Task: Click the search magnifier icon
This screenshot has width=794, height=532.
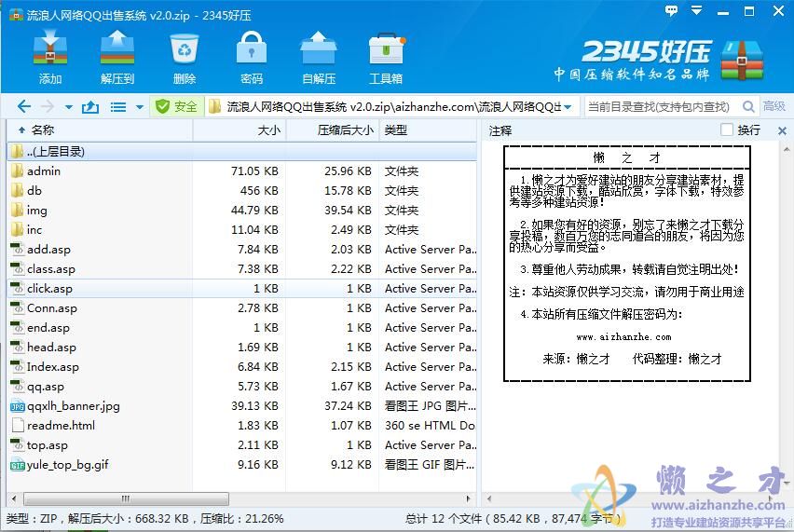Action: [748, 107]
